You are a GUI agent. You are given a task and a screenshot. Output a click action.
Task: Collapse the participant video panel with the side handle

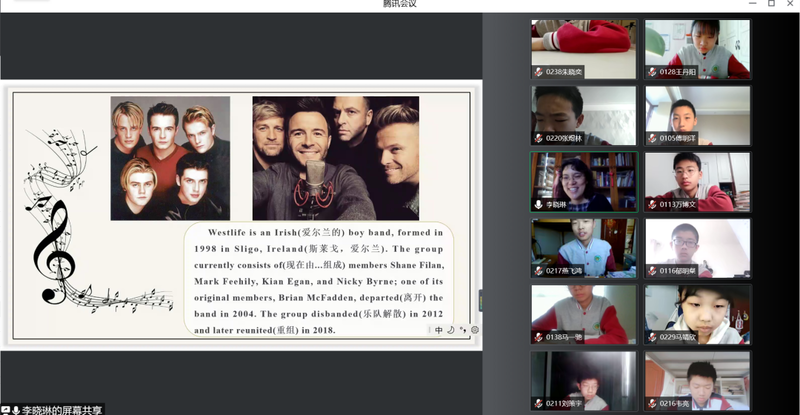tap(480, 300)
